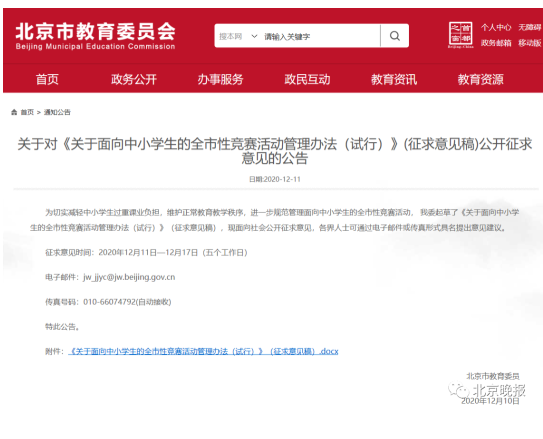This screenshot has height=439, width=543.
Task: Click the search magnifier icon
Action: click(395, 36)
